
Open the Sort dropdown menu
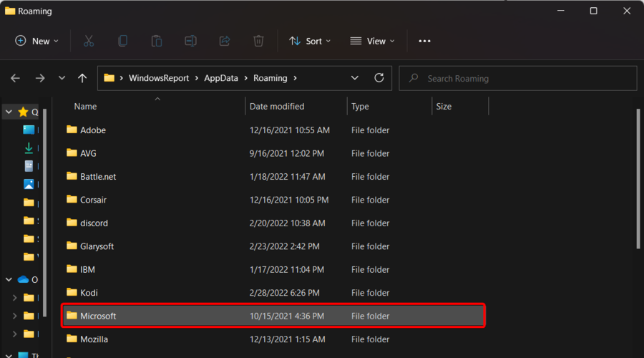coord(310,41)
